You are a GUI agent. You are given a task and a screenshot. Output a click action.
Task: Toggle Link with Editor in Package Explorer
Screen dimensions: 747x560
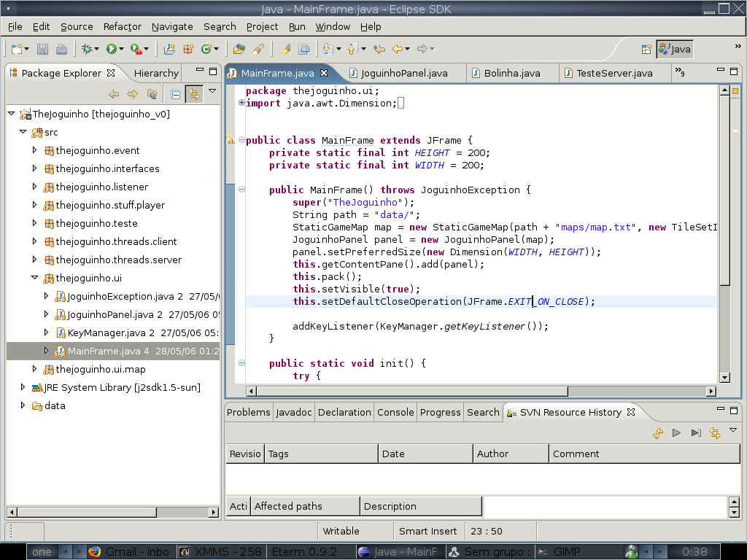(194, 94)
